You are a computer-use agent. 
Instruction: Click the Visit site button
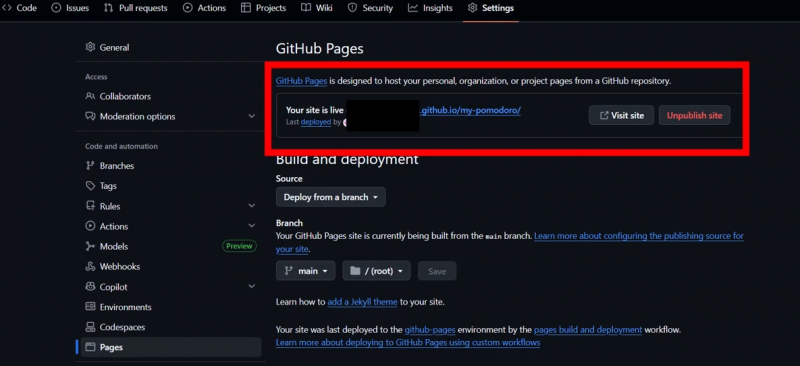click(x=621, y=115)
